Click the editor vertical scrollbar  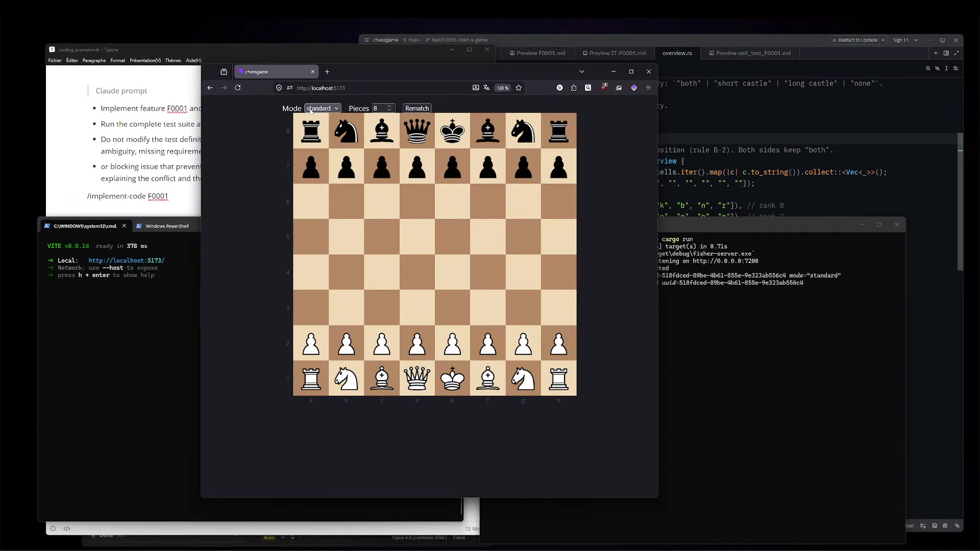tap(960, 202)
